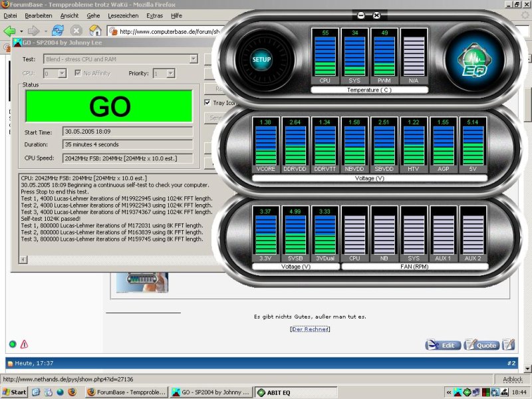
Task: Expand hidden tray icons with the chevron
Action: [448, 392]
